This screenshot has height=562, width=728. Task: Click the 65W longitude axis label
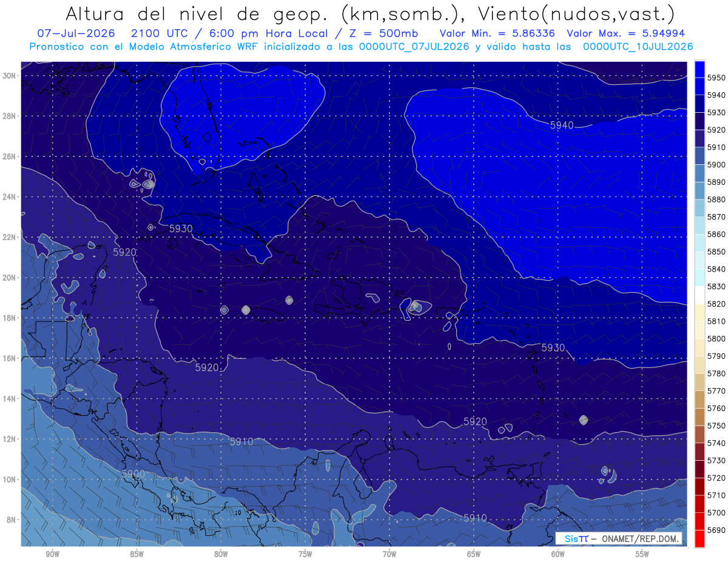point(474,554)
